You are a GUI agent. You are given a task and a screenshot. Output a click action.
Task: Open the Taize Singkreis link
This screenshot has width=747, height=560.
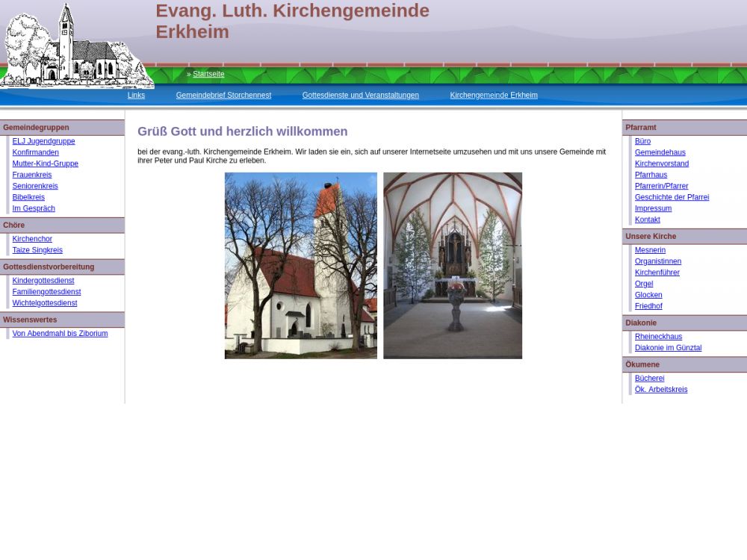point(37,250)
